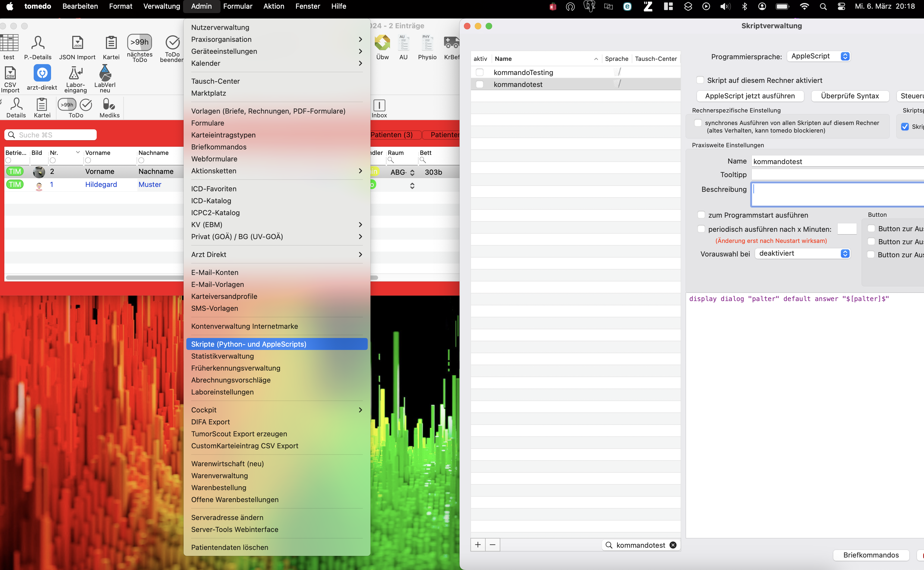Select the radio button under the Nachname column
The width and height of the screenshot is (924, 570).
click(141, 161)
